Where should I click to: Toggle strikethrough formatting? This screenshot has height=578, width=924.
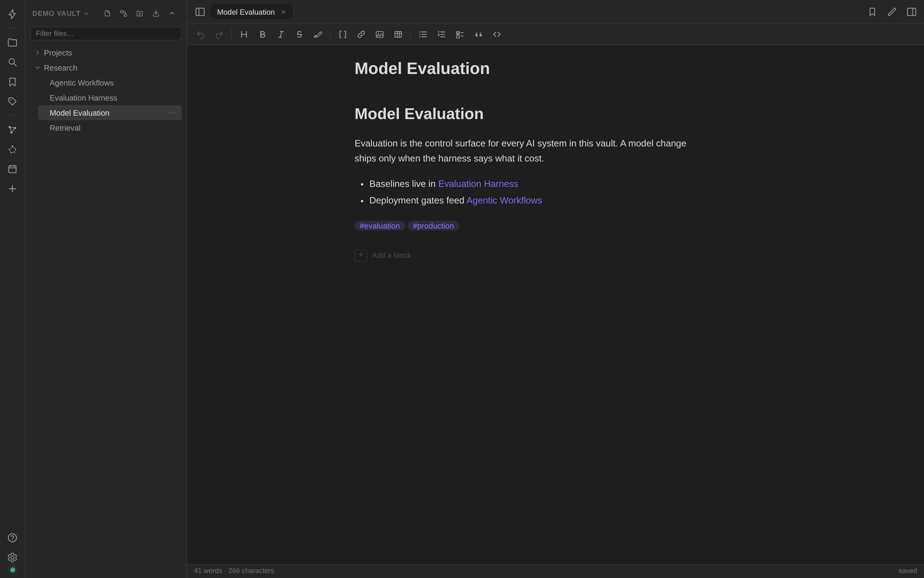tap(299, 35)
